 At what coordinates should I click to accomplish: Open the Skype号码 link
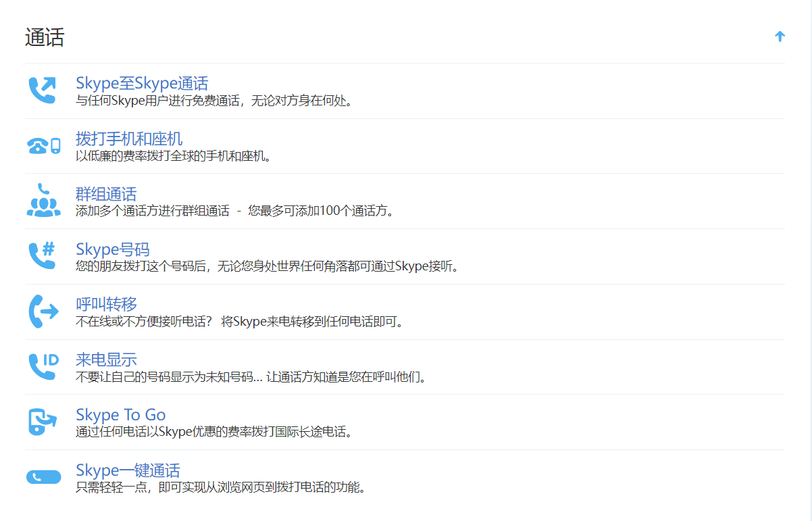tap(113, 249)
